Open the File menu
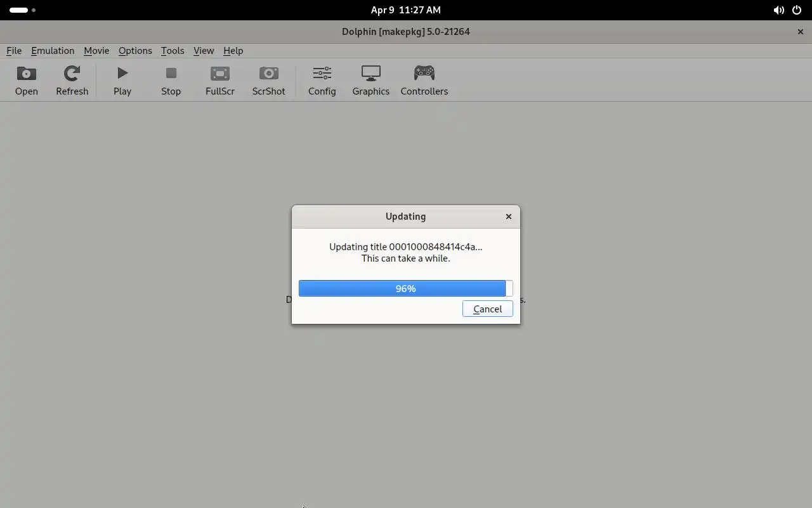Viewport: 812px width, 508px height. 14,51
